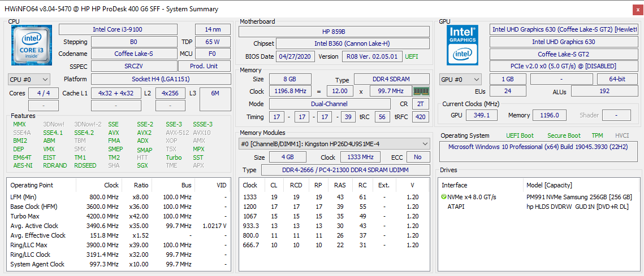Open the CPU #0 selector dropdown

click(x=29, y=79)
